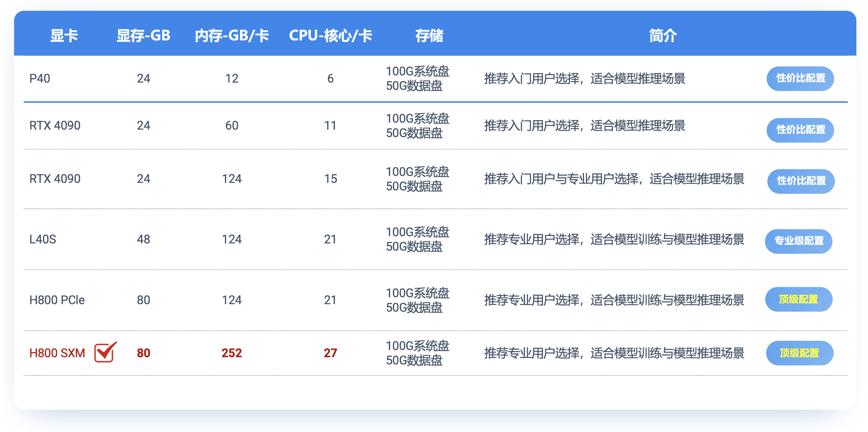Click the 性价比配置 badge in the P40 row
The height and width of the screenshot is (432, 868).
tap(800, 78)
